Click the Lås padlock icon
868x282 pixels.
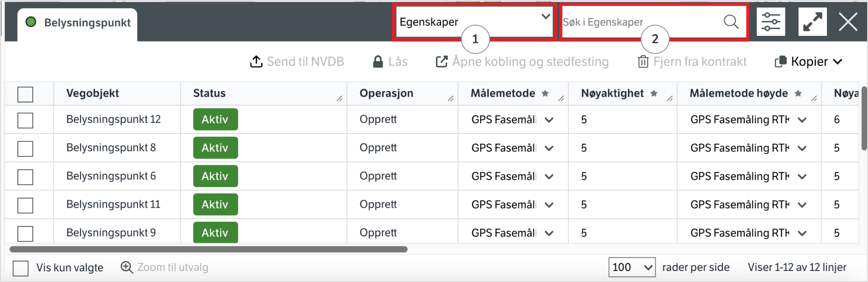[378, 62]
